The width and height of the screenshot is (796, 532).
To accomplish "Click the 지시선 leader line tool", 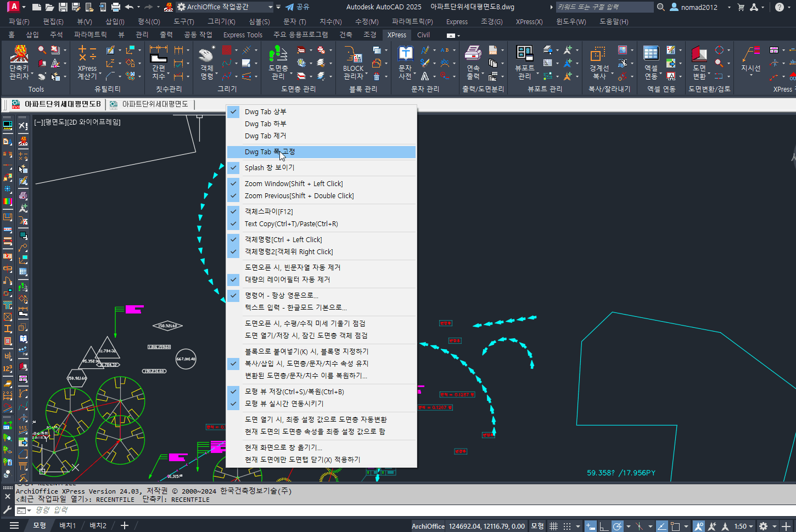I will click(750, 58).
